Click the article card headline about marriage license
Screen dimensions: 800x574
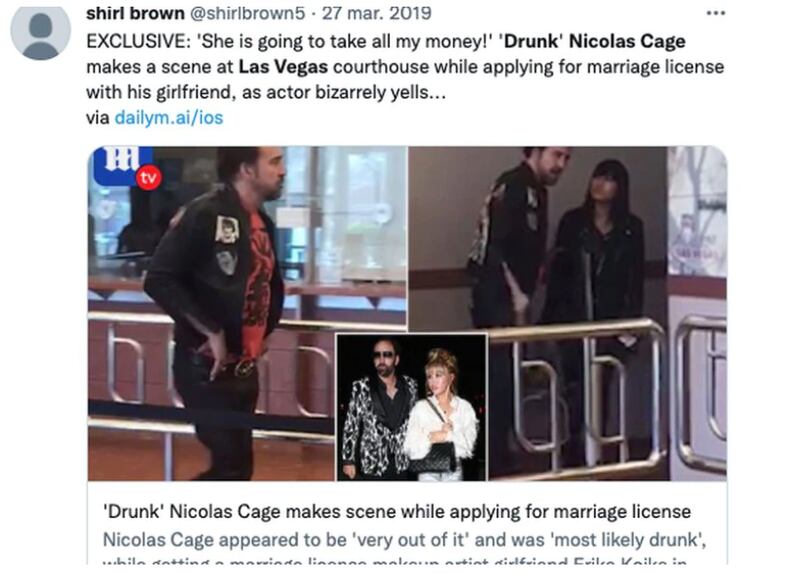pyautogui.click(x=397, y=511)
